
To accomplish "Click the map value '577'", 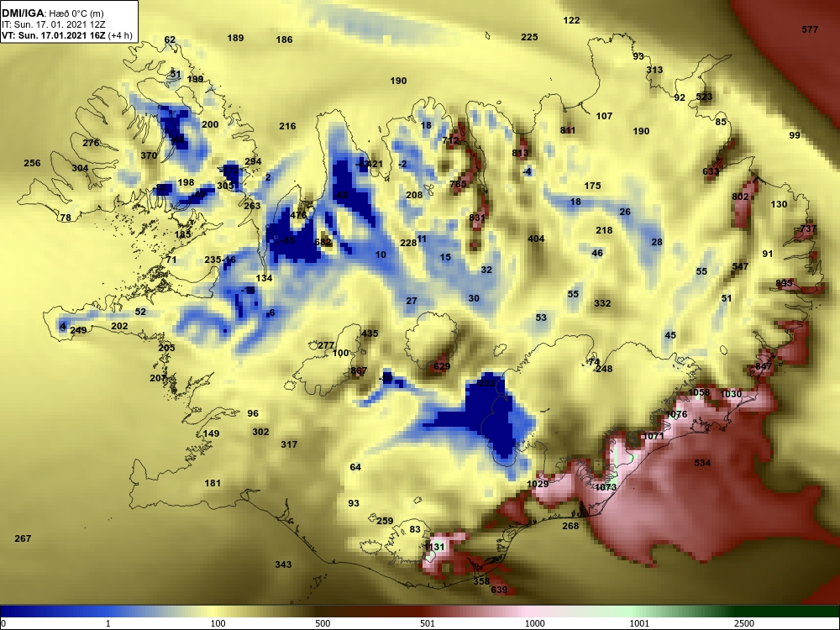I will (x=810, y=29).
